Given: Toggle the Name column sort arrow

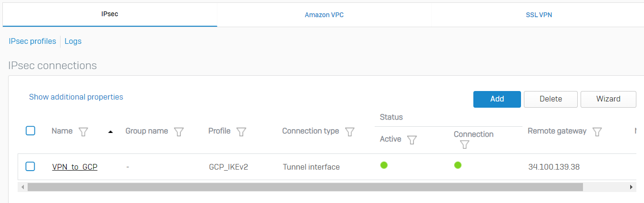Looking at the screenshot, I should (x=111, y=132).
